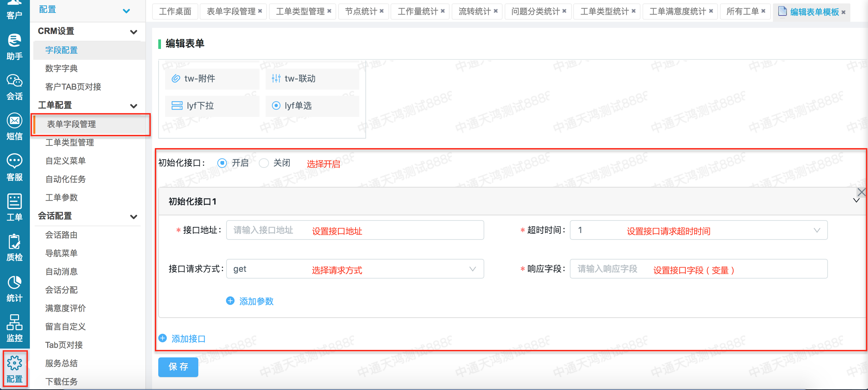Collapse the 会话配置 section
868x390 pixels.
[x=134, y=217]
